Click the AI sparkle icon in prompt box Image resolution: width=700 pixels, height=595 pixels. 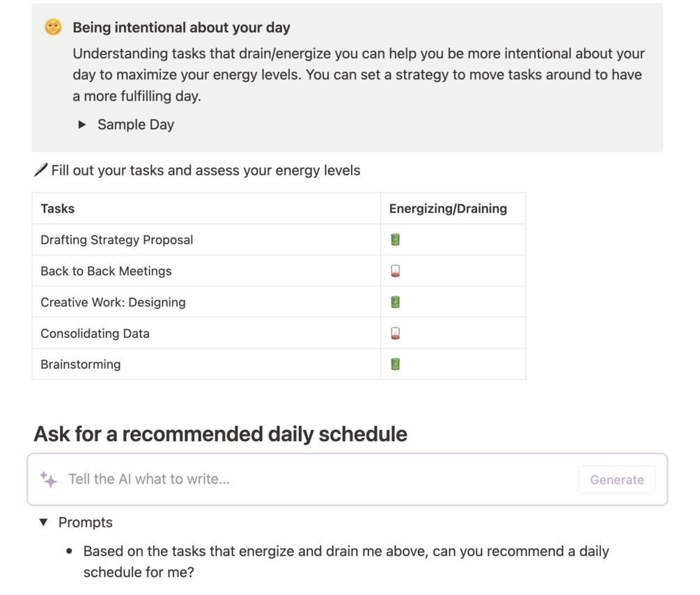[x=49, y=479]
